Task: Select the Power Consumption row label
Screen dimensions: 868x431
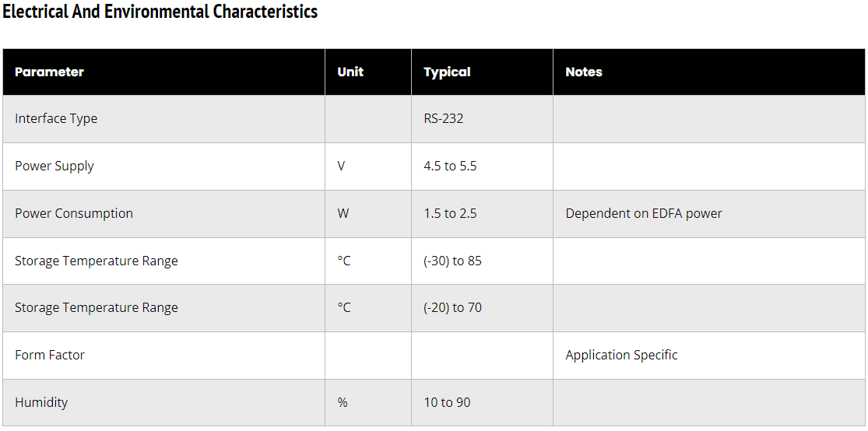Action: (x=74, y=213)
